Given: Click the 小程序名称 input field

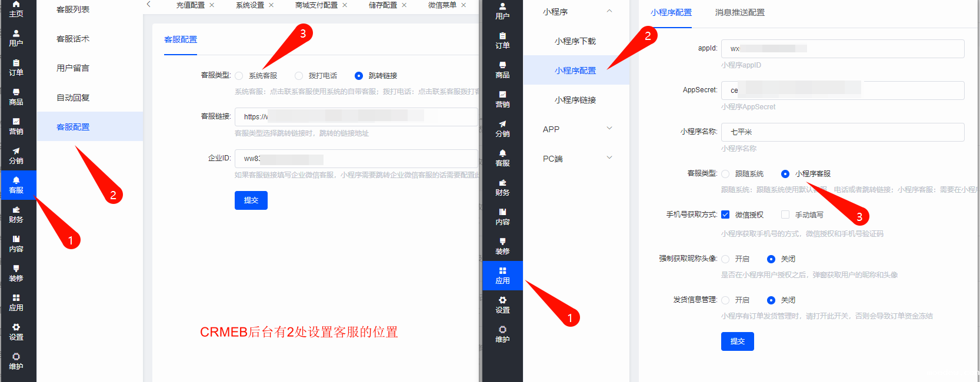Looking at the screenshot, I should 842,132.
